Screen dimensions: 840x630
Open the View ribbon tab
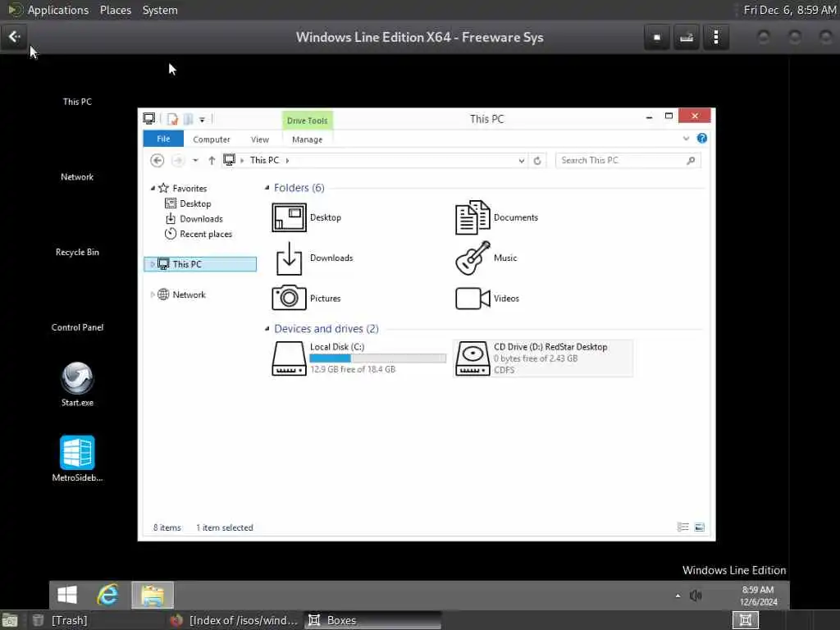260,139
